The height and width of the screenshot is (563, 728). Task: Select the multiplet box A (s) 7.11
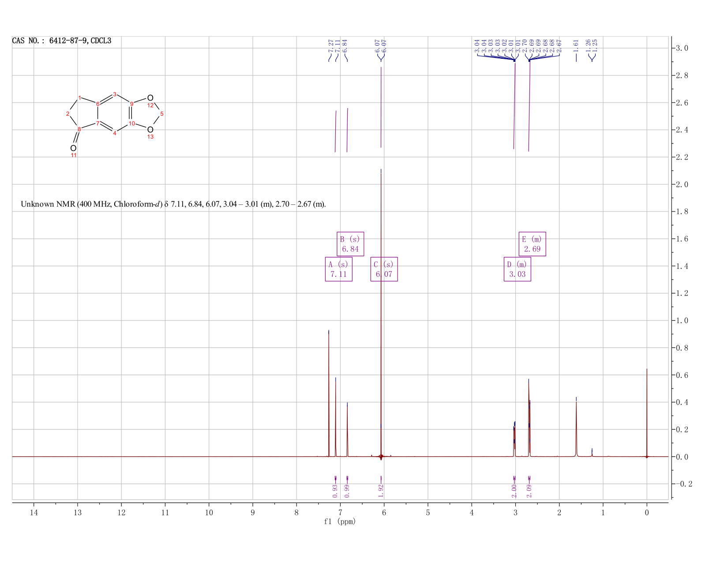(339, 269)
